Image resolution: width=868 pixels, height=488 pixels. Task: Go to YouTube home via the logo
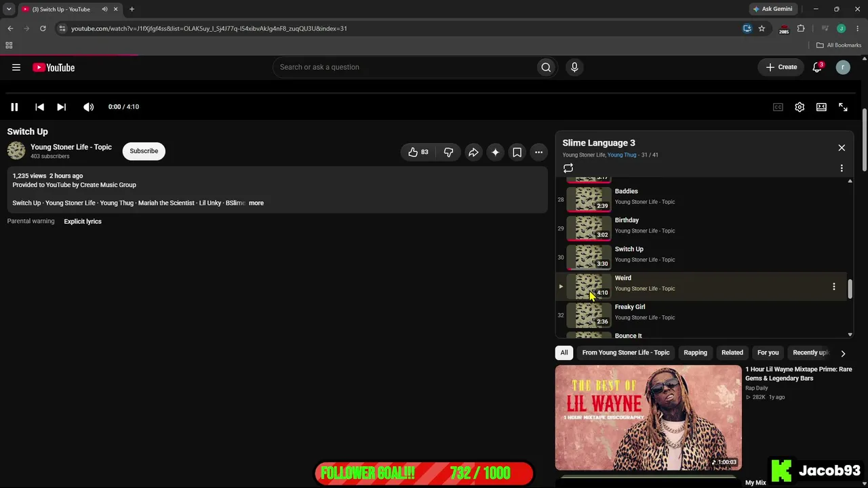click(x=54, y=67)
